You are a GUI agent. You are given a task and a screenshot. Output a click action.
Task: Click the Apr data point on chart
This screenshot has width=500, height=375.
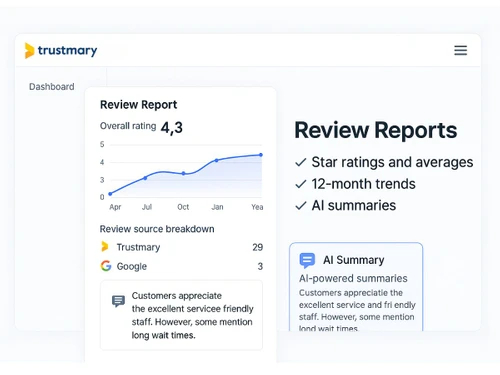point(110,194)
